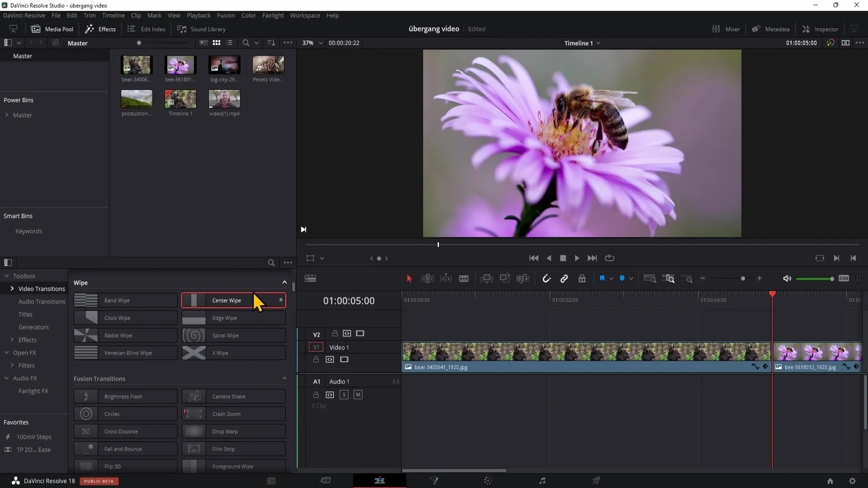
Task: Select the Dynamic Trim mode icon
Action: (447, 278)
